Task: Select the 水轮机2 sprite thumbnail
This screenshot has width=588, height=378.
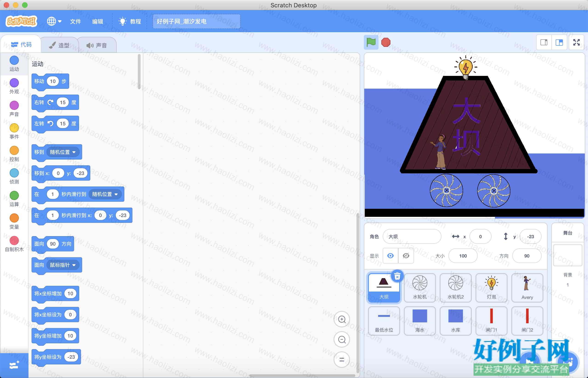Action: click(456, 288)
